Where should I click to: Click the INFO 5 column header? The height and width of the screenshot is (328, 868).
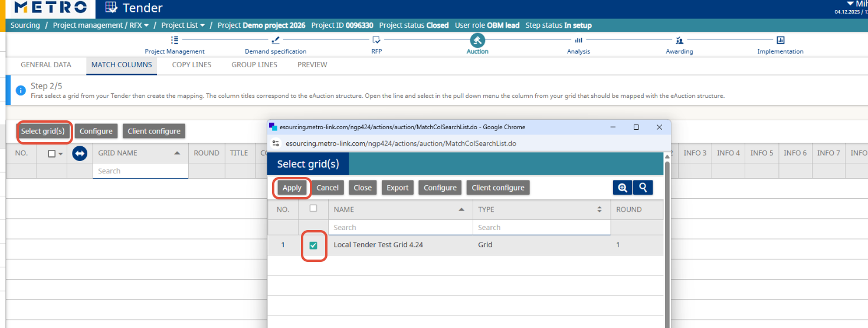pyautogui.click(x=762, y=153)
